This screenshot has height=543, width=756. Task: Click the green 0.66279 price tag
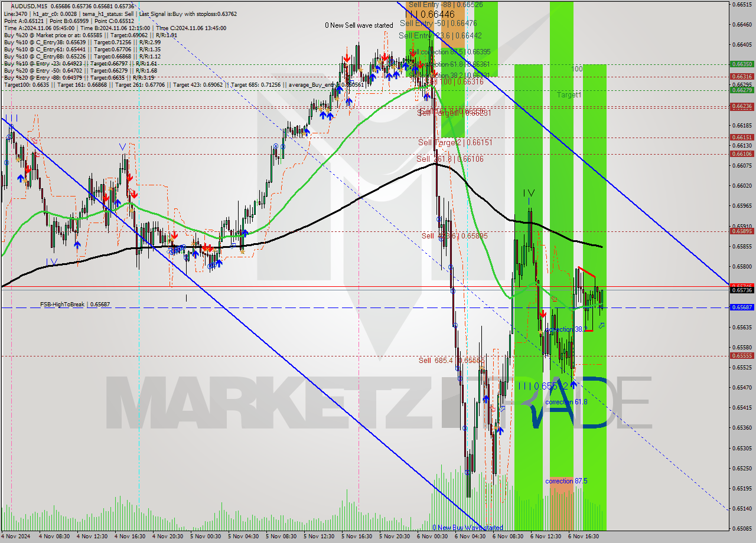pyautogui.click(x=742, y=90)
